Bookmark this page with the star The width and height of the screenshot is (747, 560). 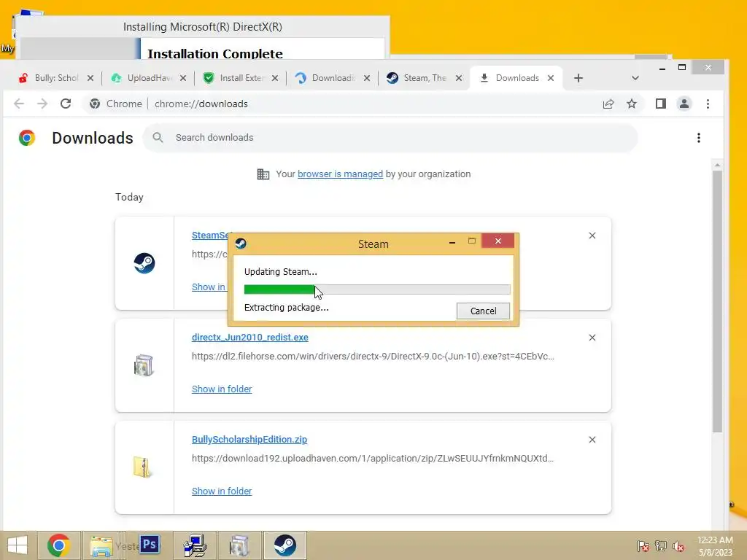point(632,104)
